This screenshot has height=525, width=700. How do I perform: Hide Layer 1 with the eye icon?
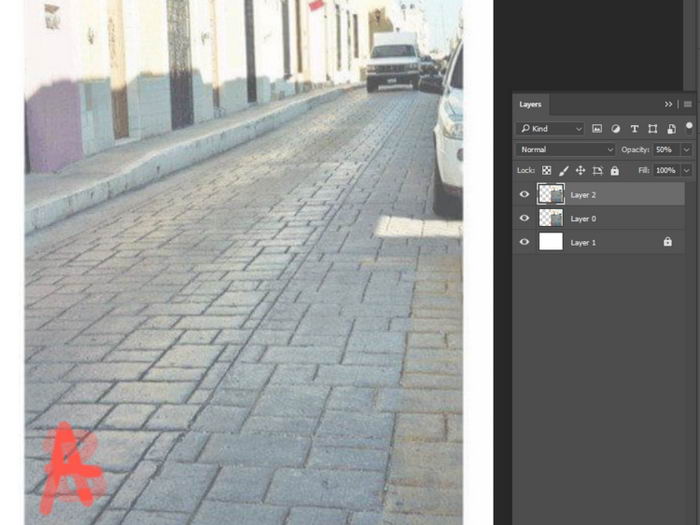coord(525,242)
